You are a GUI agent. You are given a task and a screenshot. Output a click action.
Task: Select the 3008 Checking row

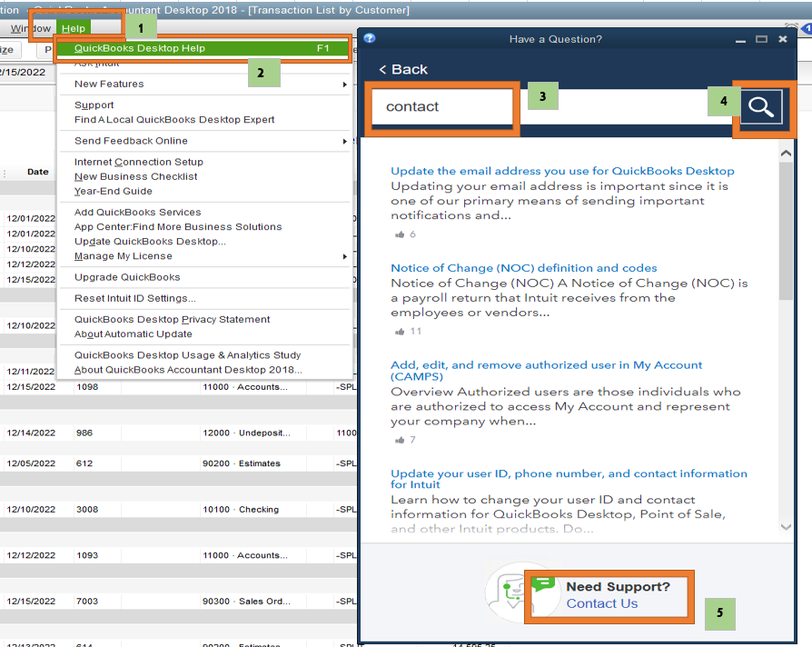pyautogui.click(x=180, y=510)
